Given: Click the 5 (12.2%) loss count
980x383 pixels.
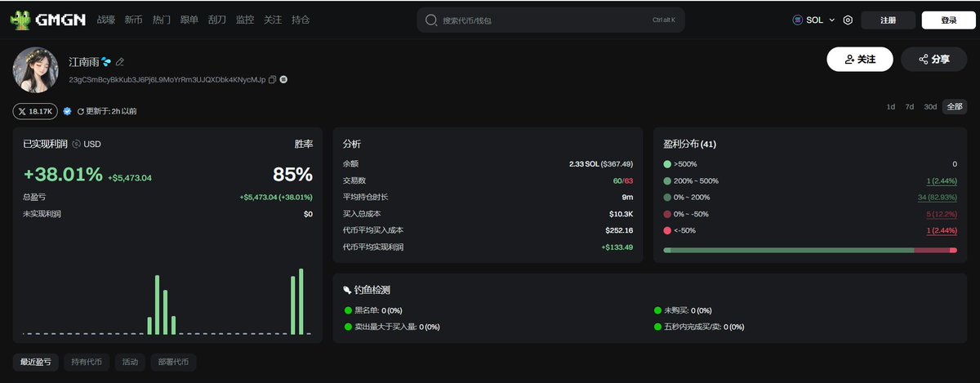Looking at the screenshot, I should 942,214.
